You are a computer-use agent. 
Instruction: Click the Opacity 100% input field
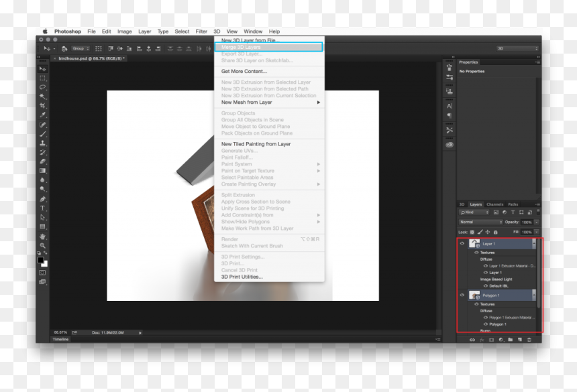click(527, 222)
